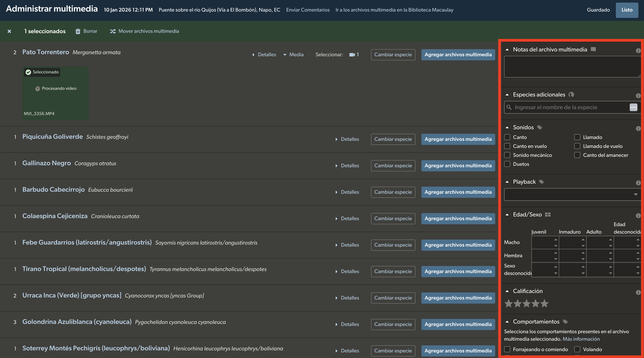Click the trash icon to delete selected media
Viewport: 644px width, 358px height.
pyautogui.click(x=78, y=31)
